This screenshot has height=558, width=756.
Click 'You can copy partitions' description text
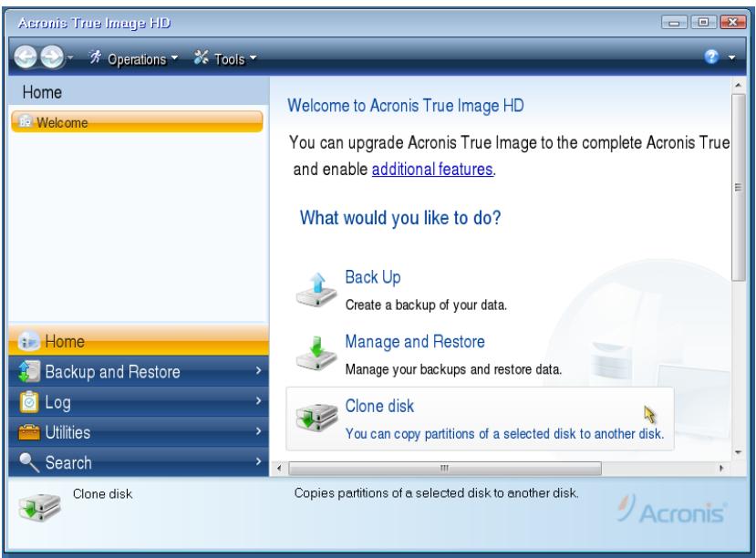click(x=505, y=434)
